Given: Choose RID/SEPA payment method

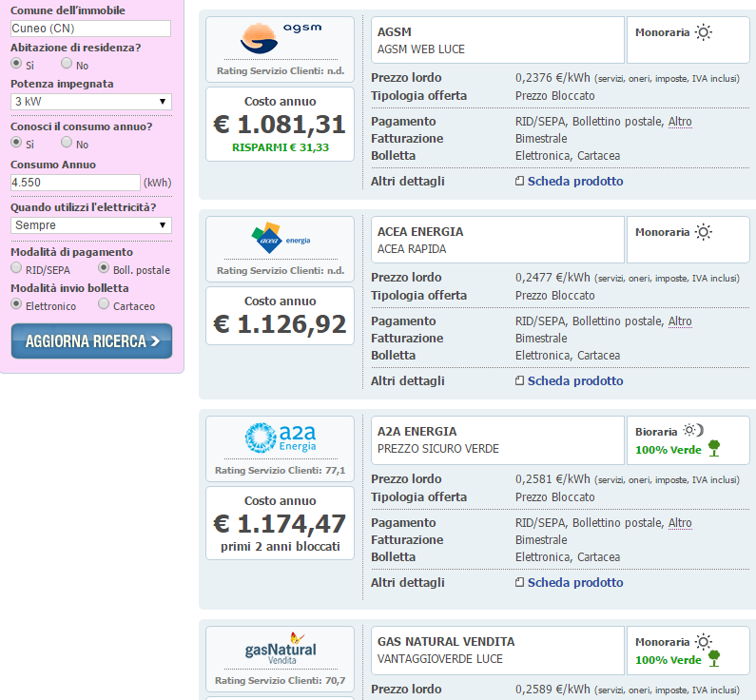Looking at the screenshot, I should click(x=16, y=267).
